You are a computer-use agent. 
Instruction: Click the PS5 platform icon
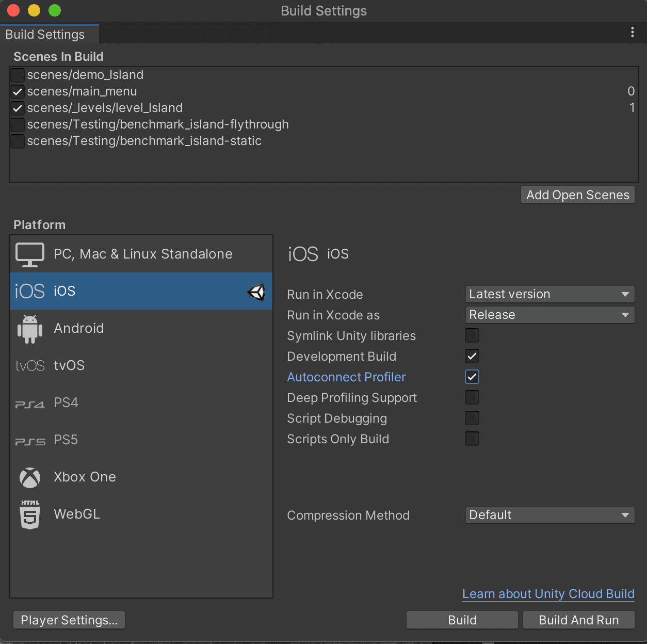click(29, 440)
